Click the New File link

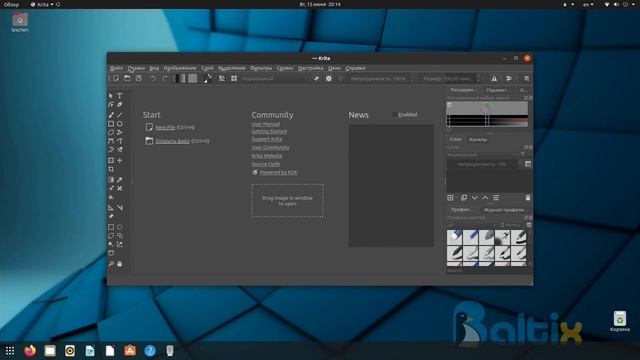click(165, 127)
